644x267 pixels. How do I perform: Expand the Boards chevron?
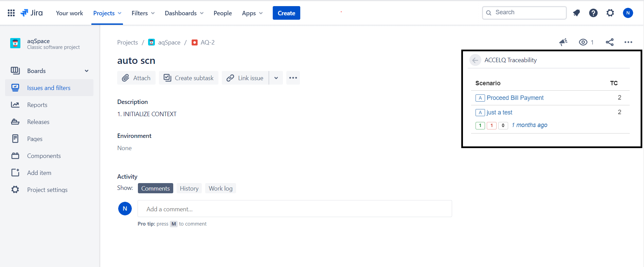(x=87, y=71)
